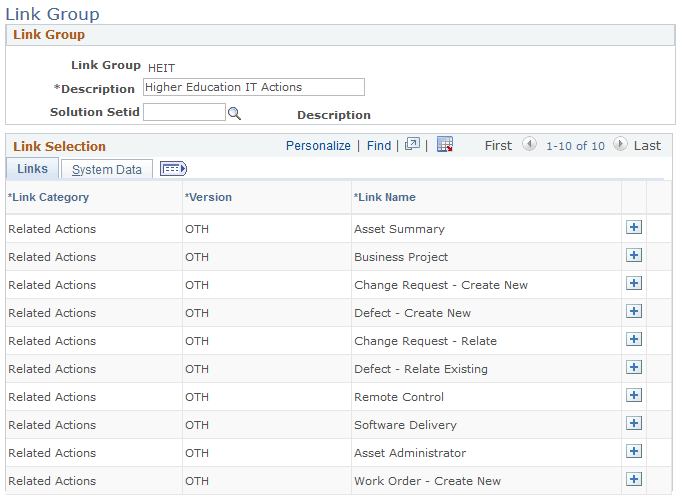This screenshot has width=684, height=502.
Task: Edit the Description field
Action: pyautogui.click(x=254, y=87)
